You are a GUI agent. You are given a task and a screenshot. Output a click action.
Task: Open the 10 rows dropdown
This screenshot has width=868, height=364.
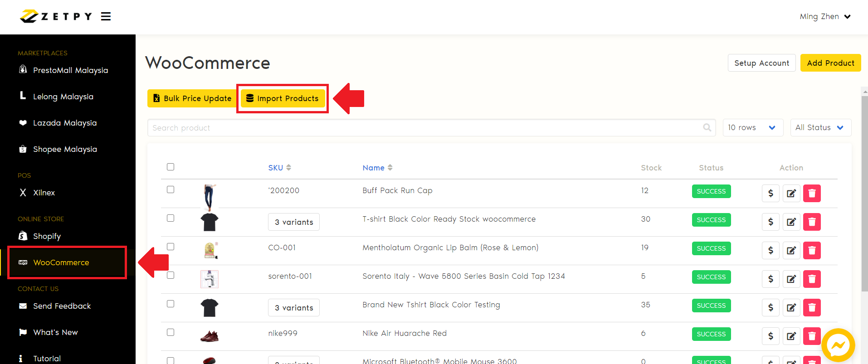[x=751, y=128]
